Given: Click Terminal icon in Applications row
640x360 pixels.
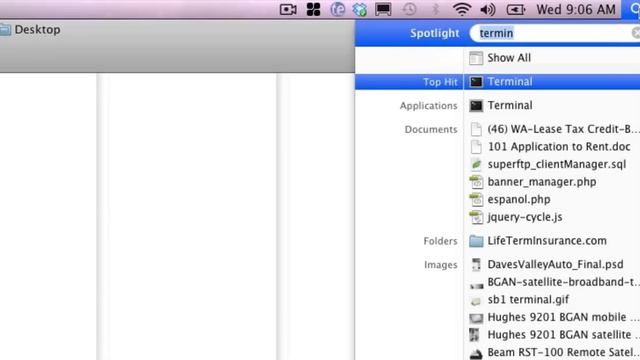Looking at the screenshot, I should point(476,106).
